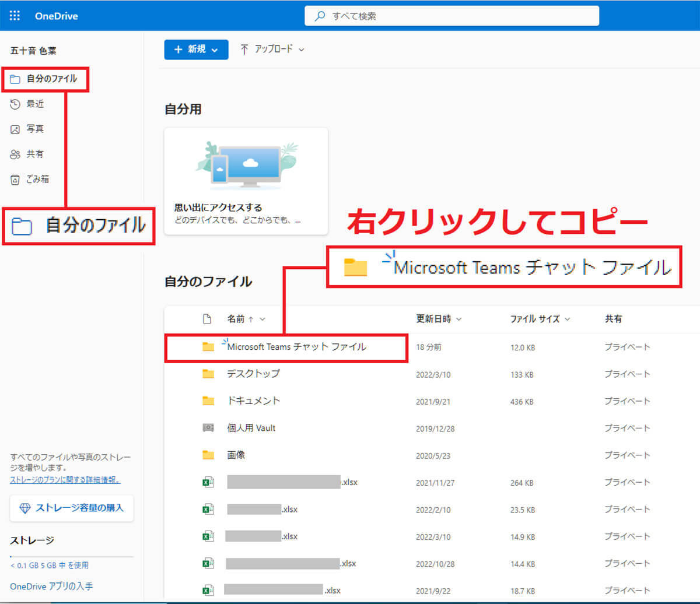This screenshot has width=700, height=604.
Task: Focus the すべて検索 search box
Action: click(x=452, y=16)
